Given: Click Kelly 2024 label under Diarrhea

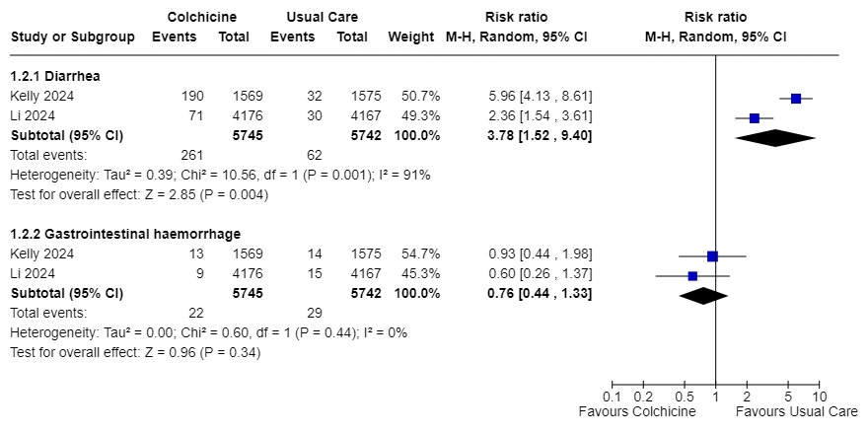Looking at the screenshot, I should 43,96.
